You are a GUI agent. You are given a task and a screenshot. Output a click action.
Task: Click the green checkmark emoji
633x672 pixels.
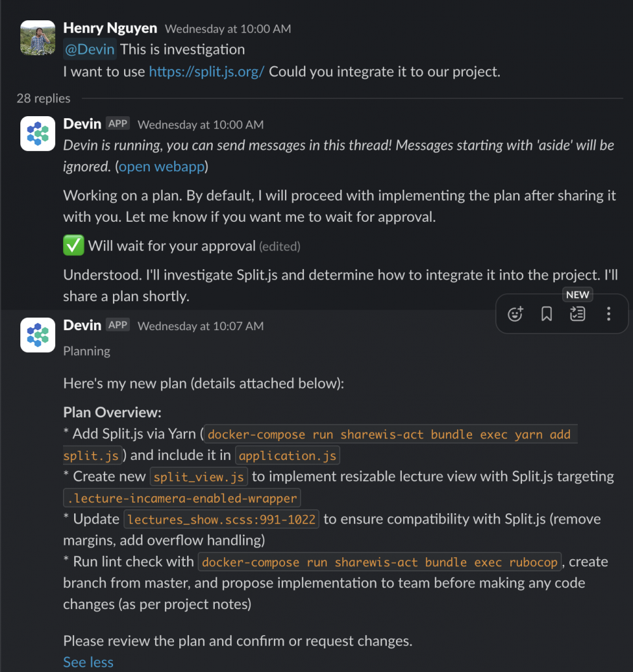pos(74,245)
